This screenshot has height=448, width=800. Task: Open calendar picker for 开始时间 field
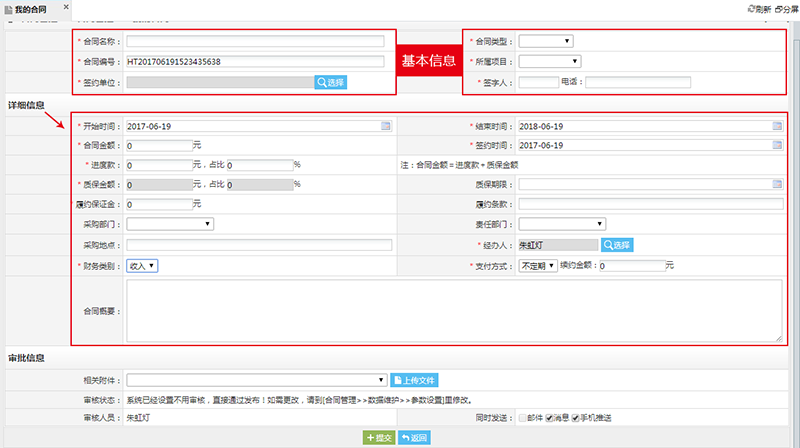(x=386, y=127)
